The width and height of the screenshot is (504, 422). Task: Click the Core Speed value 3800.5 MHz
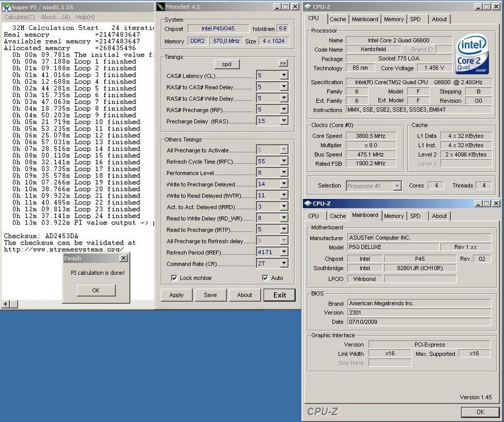coord(370,136)
